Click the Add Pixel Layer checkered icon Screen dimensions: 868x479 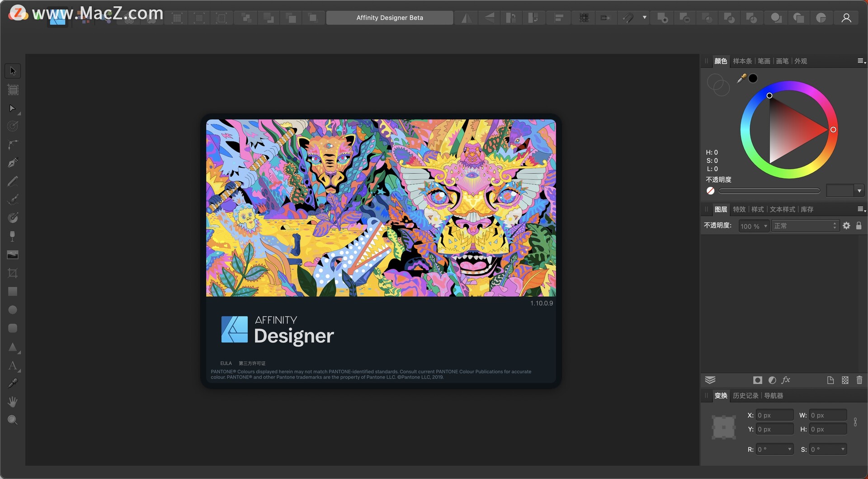click(x=845, y=380)
